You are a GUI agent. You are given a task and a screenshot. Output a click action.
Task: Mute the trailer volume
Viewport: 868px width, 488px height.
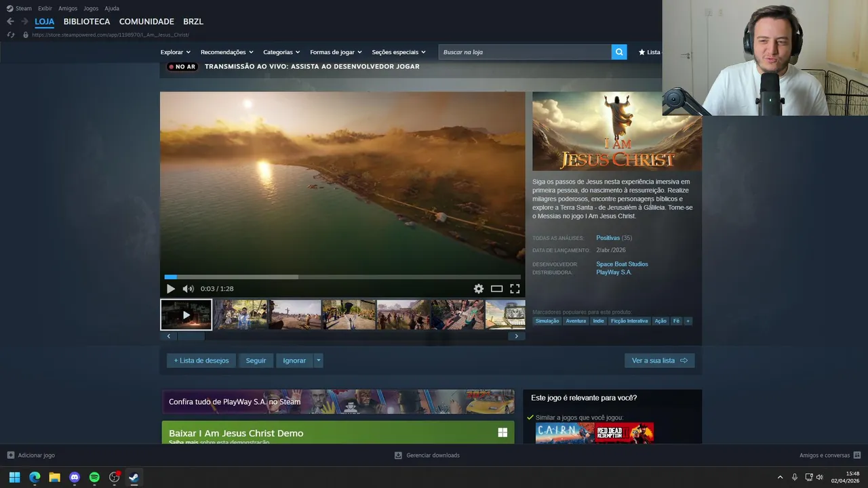[x=188, y=289]
